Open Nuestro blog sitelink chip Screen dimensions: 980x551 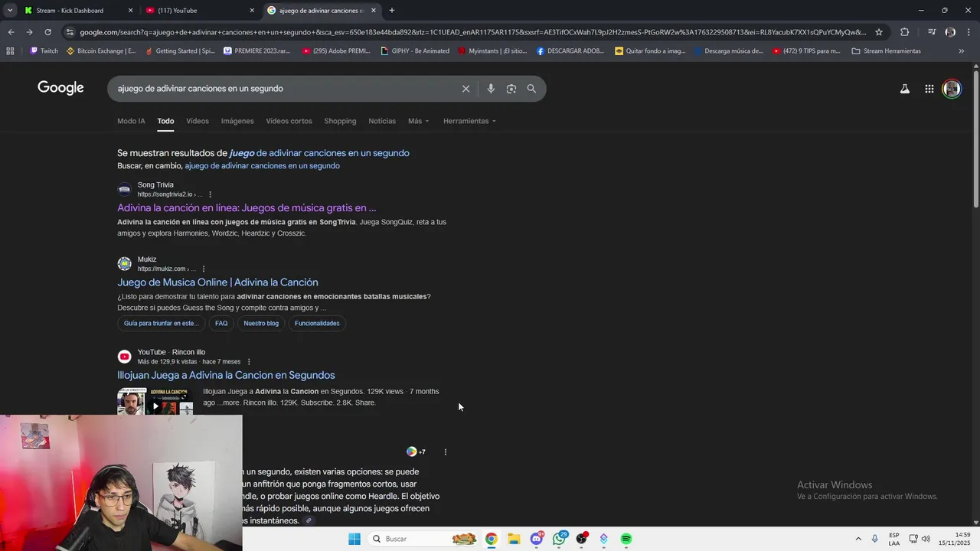[x=261, y=323]
